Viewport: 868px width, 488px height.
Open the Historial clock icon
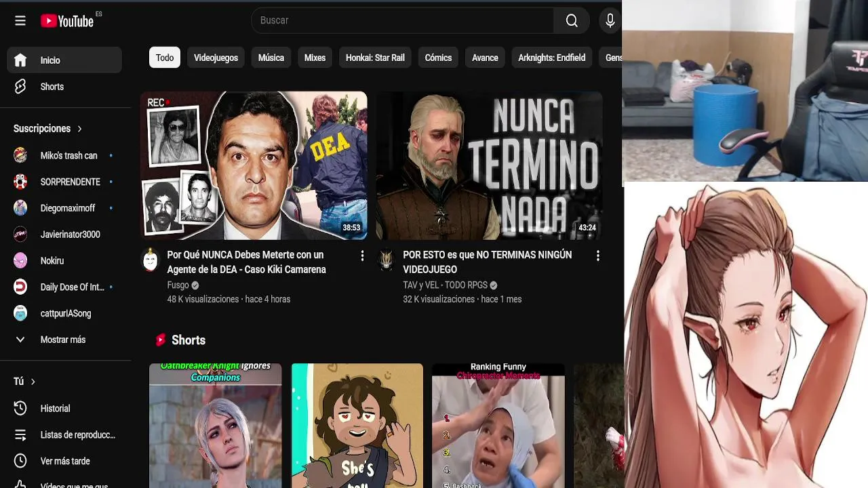pos(20,408)
